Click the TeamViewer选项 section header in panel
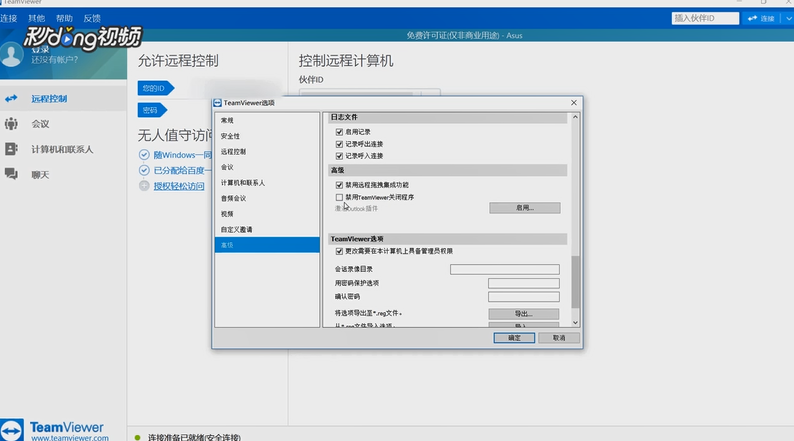The width and height of the screenshot is (794, 441). (448, 238)
